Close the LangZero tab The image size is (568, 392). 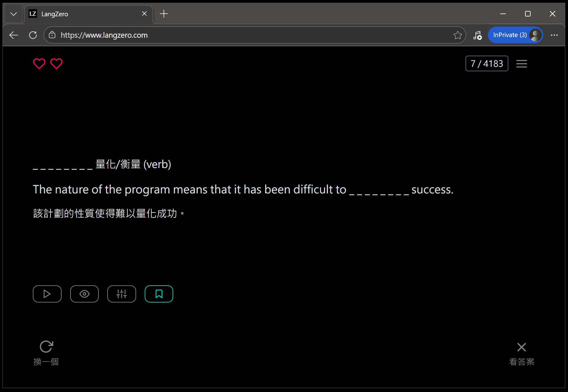click(144, 14)
